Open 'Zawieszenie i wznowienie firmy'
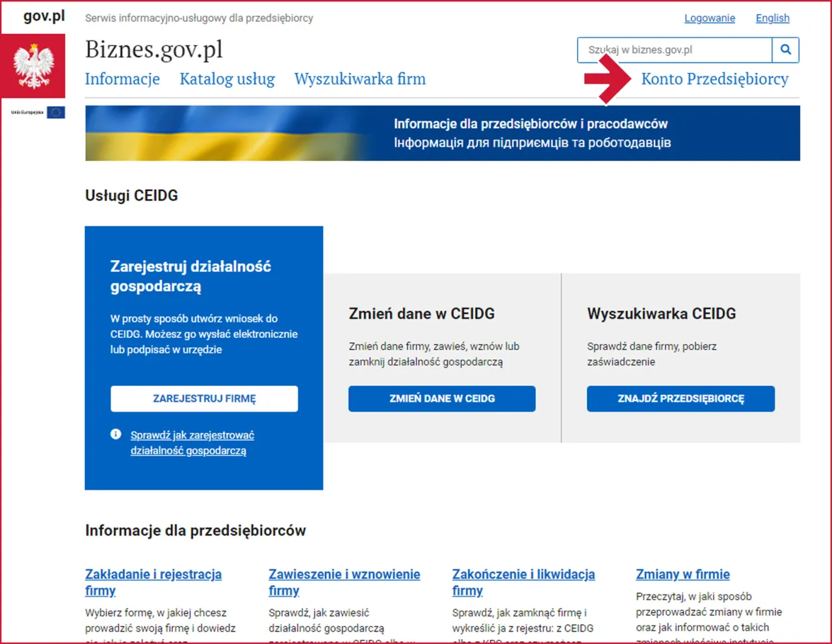The height and width of the screenshot is (644, 832). click(x=344, y=582)
